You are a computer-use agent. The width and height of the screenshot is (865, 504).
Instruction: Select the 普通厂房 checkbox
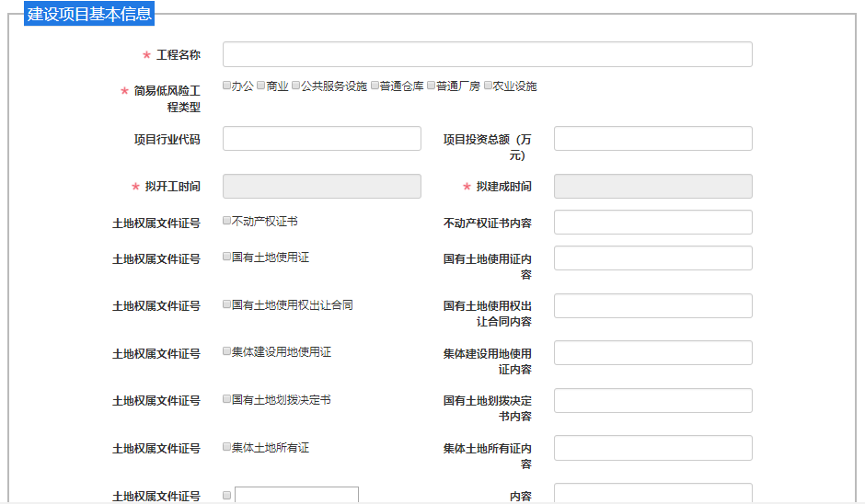click(432, 85)
